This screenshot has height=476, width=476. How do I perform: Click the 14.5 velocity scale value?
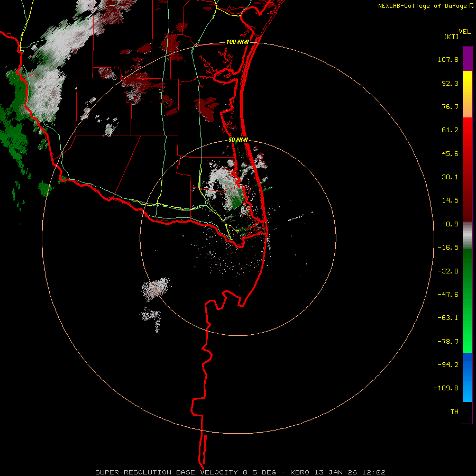coord(450,200)
